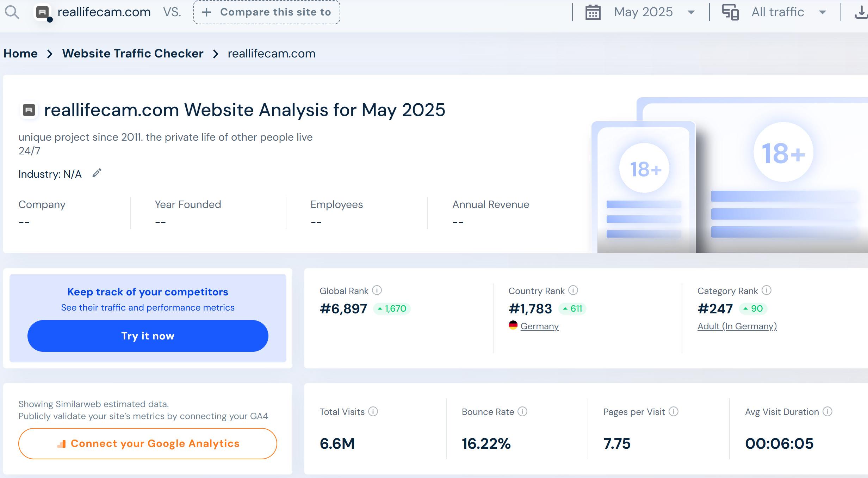
Task: Click the search magnifier icon
Action: click(x=12, y=13)
